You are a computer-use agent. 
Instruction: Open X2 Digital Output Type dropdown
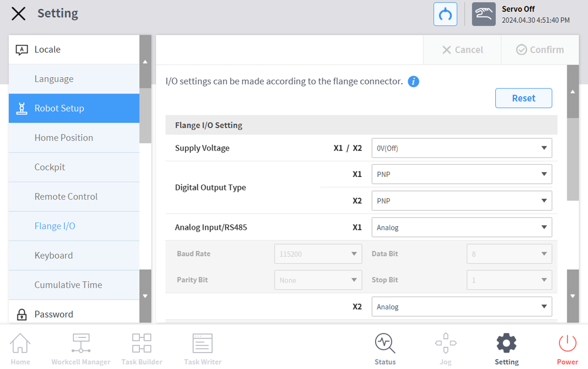click(x=462, y=201)
